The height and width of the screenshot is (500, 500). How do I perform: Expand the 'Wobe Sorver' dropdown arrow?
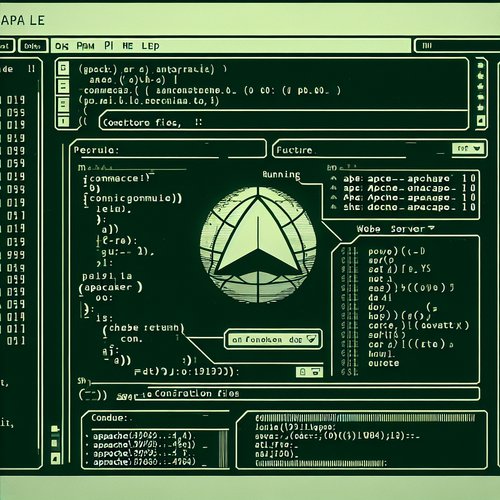pyautogui.click(x=431, y=228)
